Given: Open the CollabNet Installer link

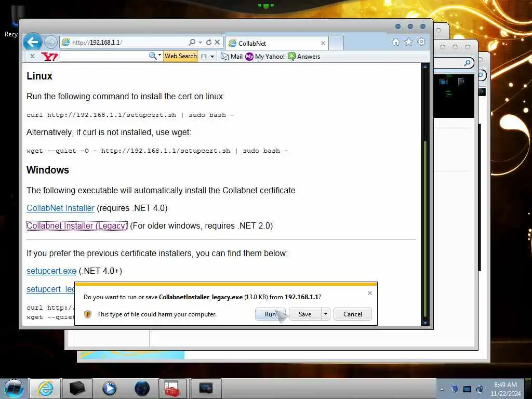Looking at the screenshot, I should coord(60,208).
